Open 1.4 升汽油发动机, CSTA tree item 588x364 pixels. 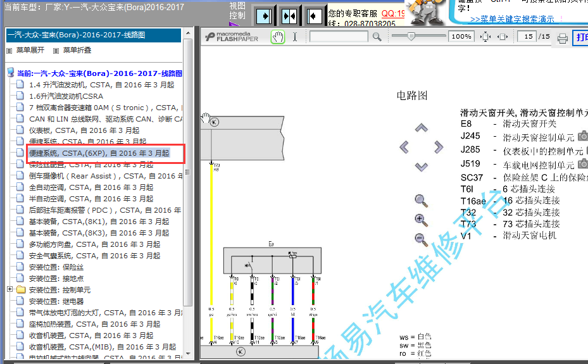(102, 85)
